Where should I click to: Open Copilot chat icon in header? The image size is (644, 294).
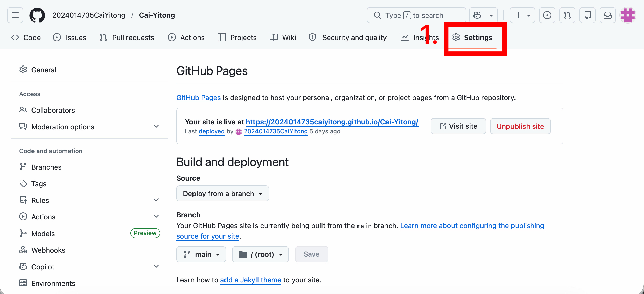pos(477,15)
